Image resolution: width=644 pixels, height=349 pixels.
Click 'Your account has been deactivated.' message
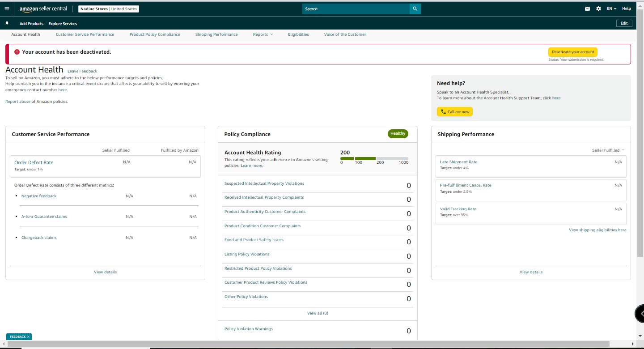67,52
